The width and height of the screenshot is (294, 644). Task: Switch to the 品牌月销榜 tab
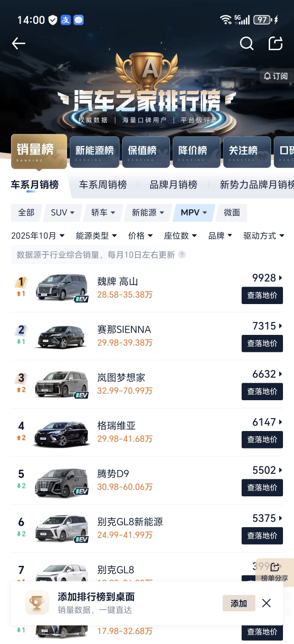[173, 185]
